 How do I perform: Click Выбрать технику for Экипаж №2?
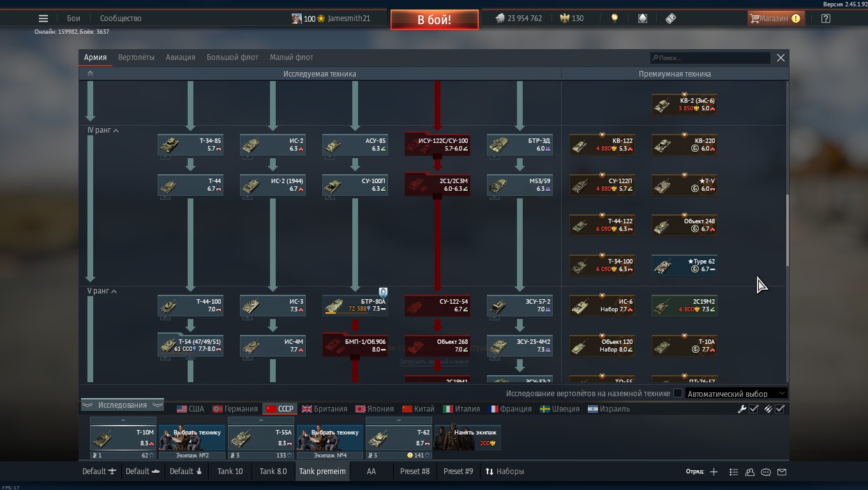[x=192, y=438]
